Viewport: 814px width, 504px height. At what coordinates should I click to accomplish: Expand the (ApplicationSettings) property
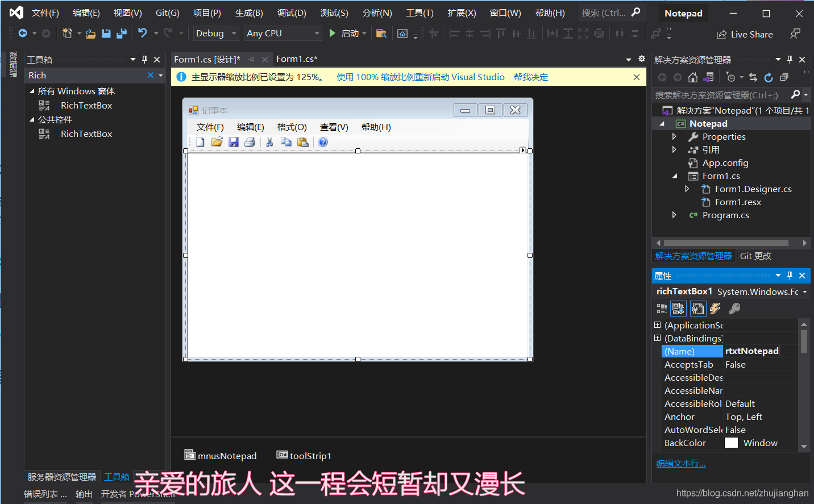tap(657, 325)
